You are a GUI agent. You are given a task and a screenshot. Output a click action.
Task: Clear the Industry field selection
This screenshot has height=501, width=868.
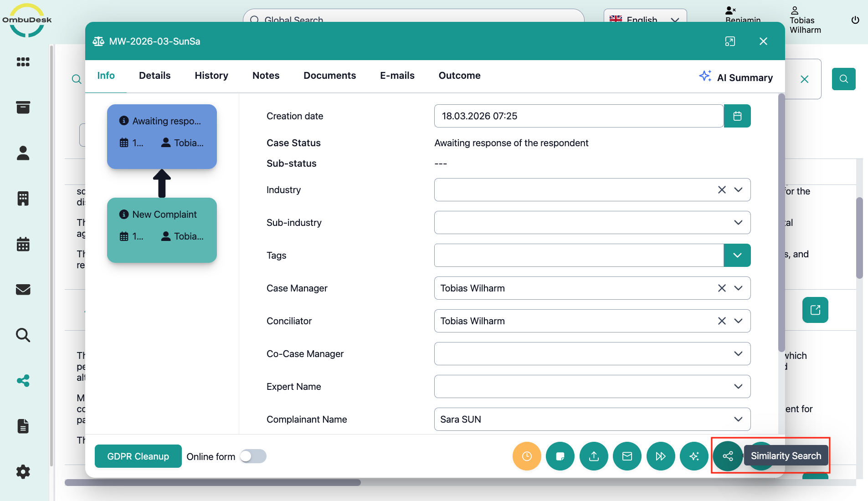pyautogui.click(x=722, y=190)
